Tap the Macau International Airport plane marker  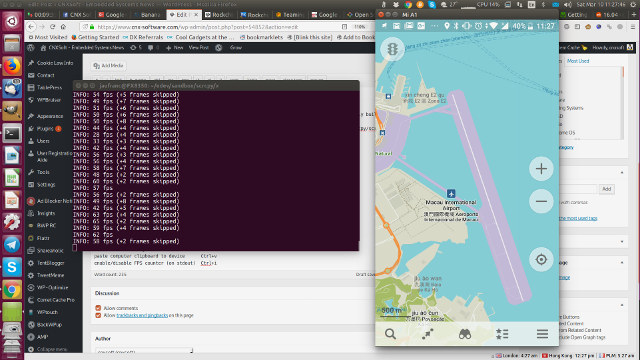(451, 193)
